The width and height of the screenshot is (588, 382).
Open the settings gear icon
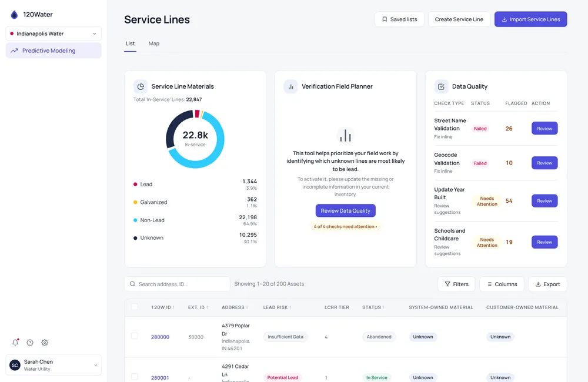pos(45,343)
